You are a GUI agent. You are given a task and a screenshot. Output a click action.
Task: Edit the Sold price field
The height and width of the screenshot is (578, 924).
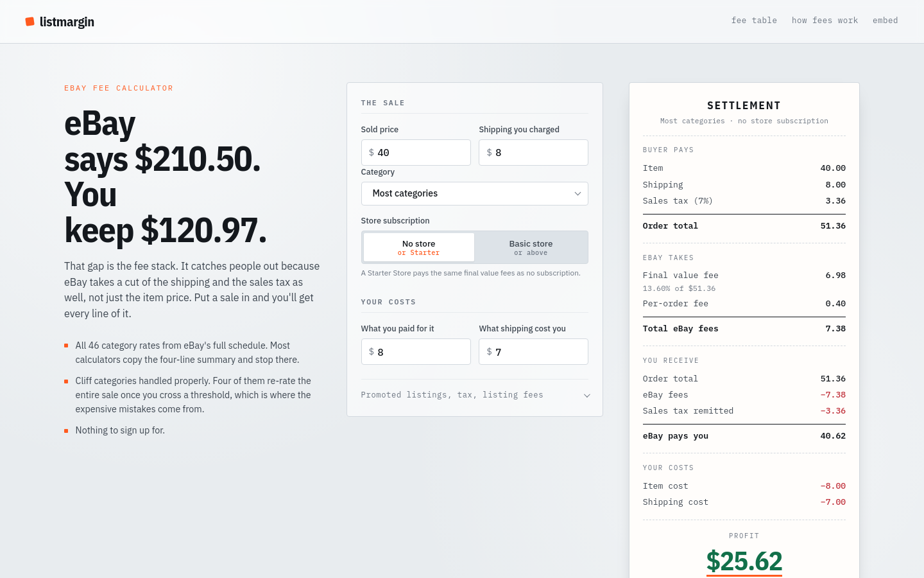416,153
